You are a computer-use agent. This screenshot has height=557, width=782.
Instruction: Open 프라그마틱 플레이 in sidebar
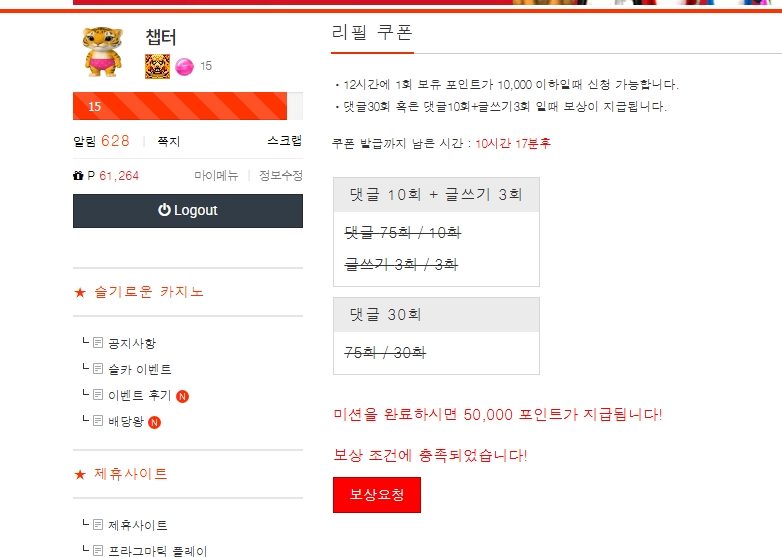pos(158,550)
